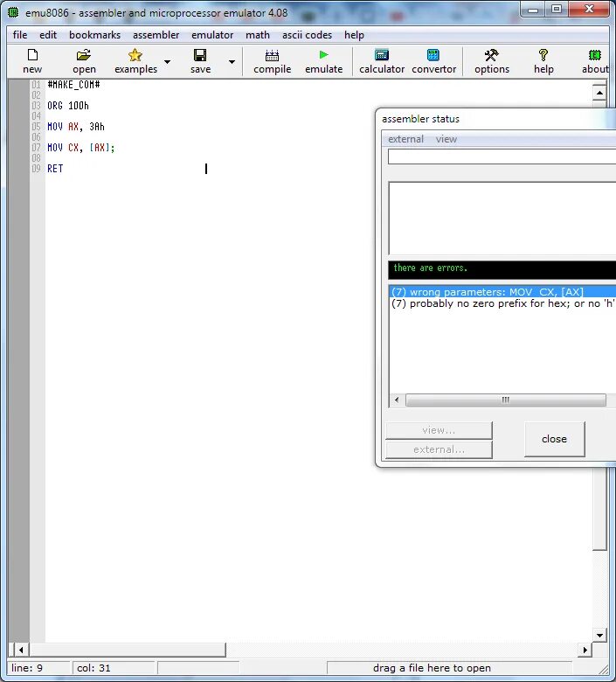The width and height of the screenshot is (616, 682).
Task: Open a file with the open icon
Action: click(x=84, y=55)
